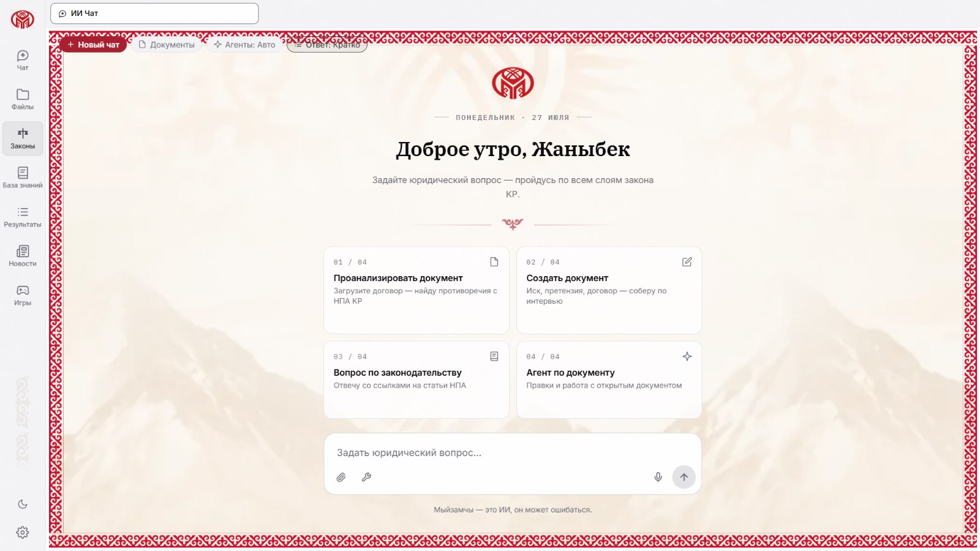
Task: Send message with arrow-up button
Action: [684, 477]
